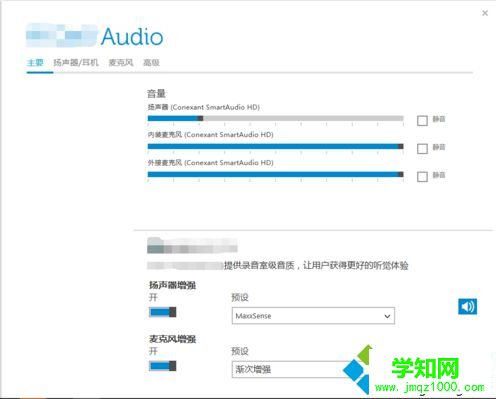Click the 麦克风增强 heading text
The image size is (496, 399).
tap(172, 339)
